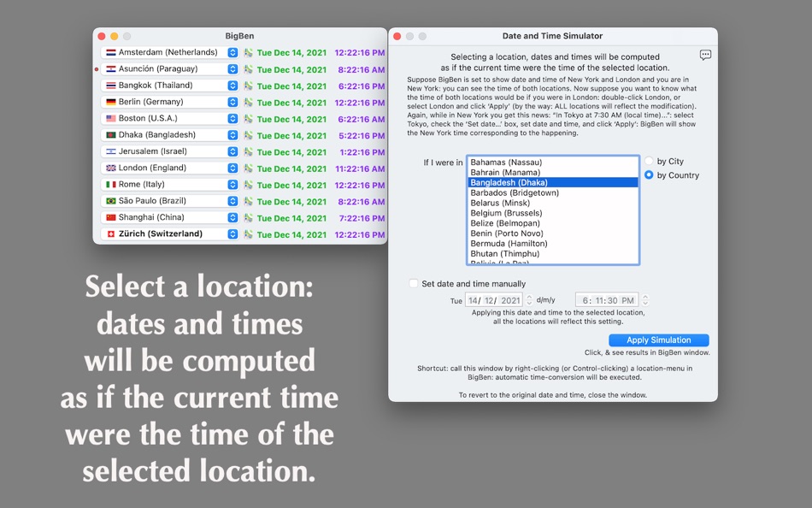Open the daylight icon beside Amsterdam row
This screenshot has height=508, width=812.
[249, 52]
